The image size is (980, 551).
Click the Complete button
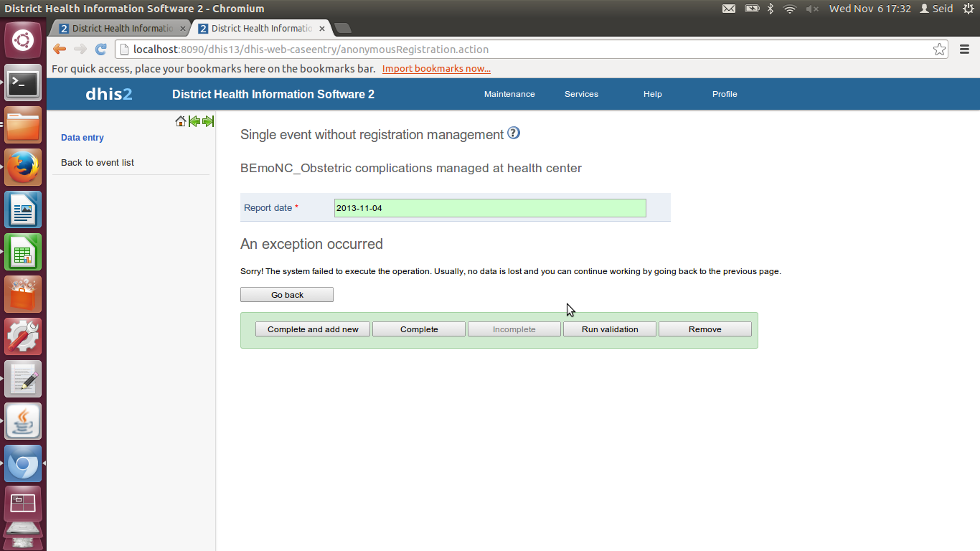tap(419, 329)
